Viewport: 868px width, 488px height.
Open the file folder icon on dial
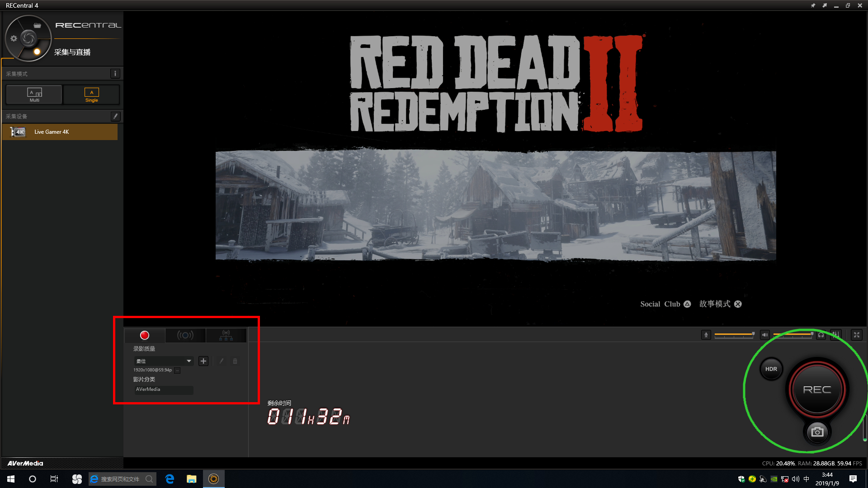click(38, 26)
